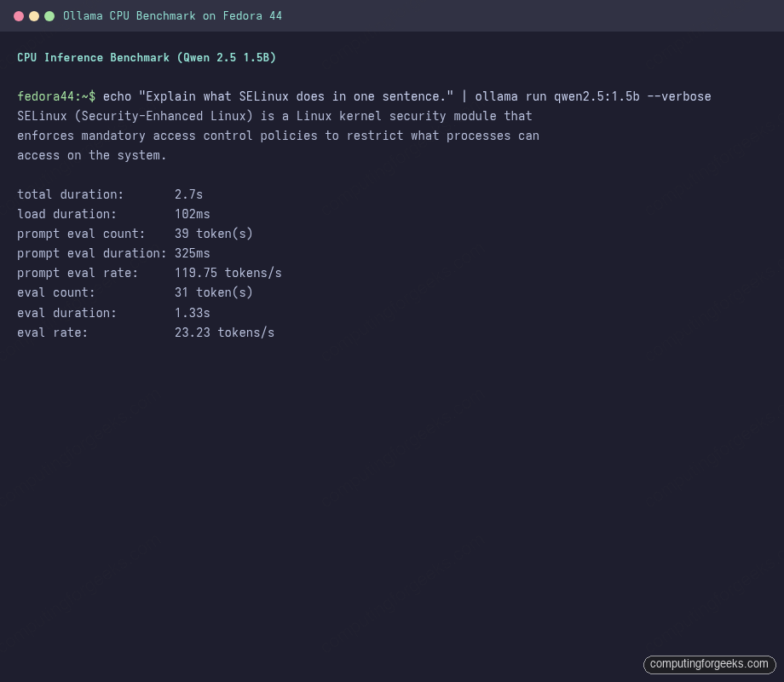Select the heading 'CPU Inference Benchmark (Qwen 2.5 1.5B)'
Screen dimensions: 784x682
(147, 57)
